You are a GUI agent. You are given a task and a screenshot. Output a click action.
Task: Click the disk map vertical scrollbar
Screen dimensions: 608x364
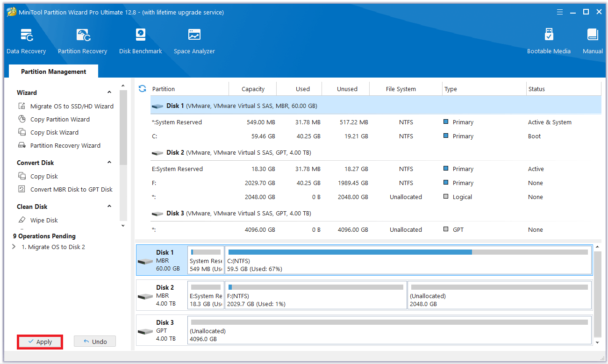(598, 293)
